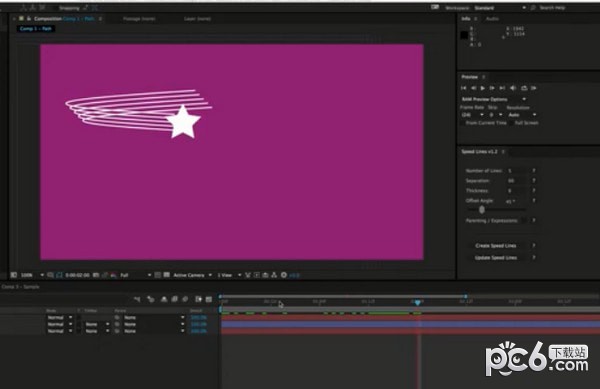Mute audio in Preview panel
Image resolution: width=600 pixels, height=389 pixels.
[x=513, y=88]
